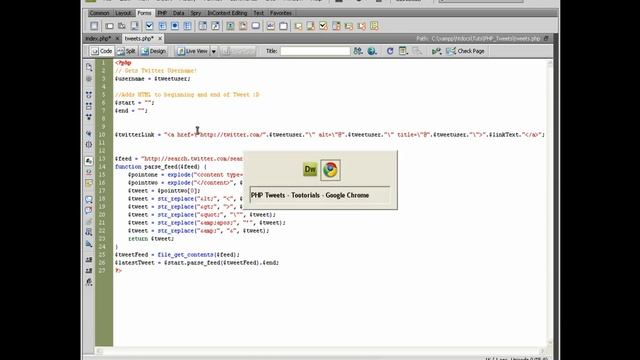Expand All collapsed code
Viewport: 640px width, 360px height.
tap(89, 117)
